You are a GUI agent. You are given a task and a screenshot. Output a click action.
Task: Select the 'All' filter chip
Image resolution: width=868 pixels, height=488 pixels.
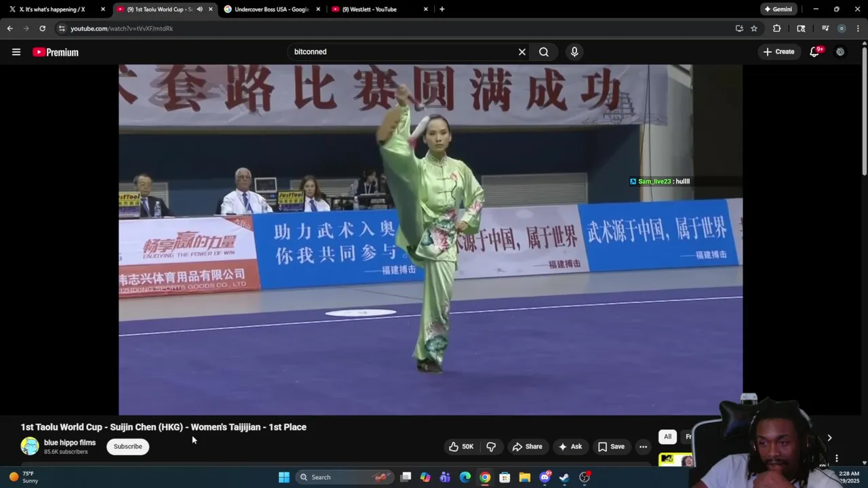(x=667, y=437)
